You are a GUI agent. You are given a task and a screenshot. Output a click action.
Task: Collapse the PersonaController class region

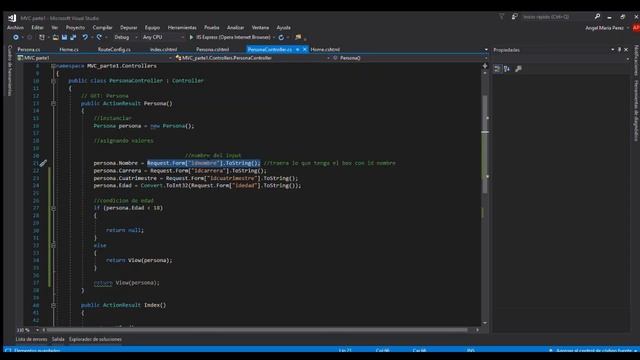[53, 81]
